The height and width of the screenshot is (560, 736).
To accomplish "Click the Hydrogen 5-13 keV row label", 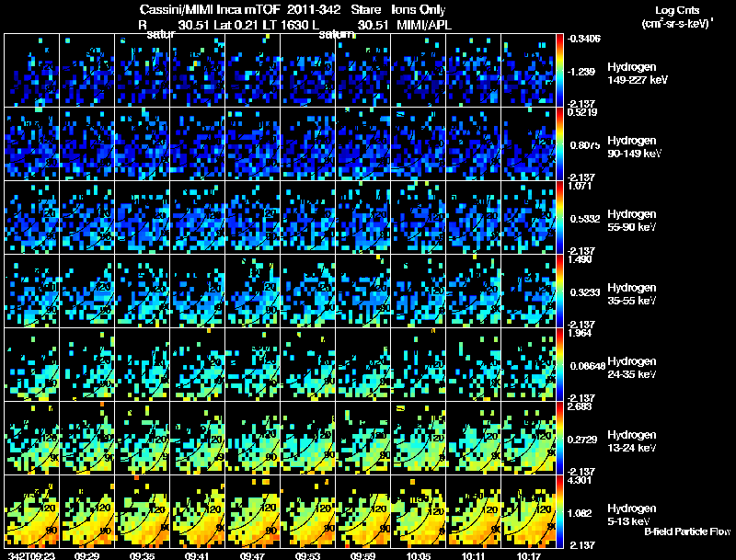I will click(x=632, y=515).
